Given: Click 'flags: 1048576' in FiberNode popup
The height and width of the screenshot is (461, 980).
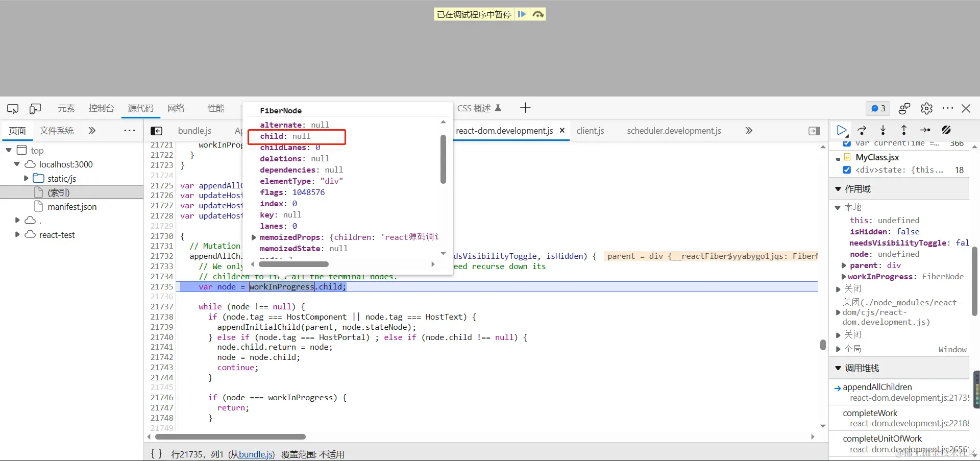Looking at the screenshot, I should pos(292,192).
